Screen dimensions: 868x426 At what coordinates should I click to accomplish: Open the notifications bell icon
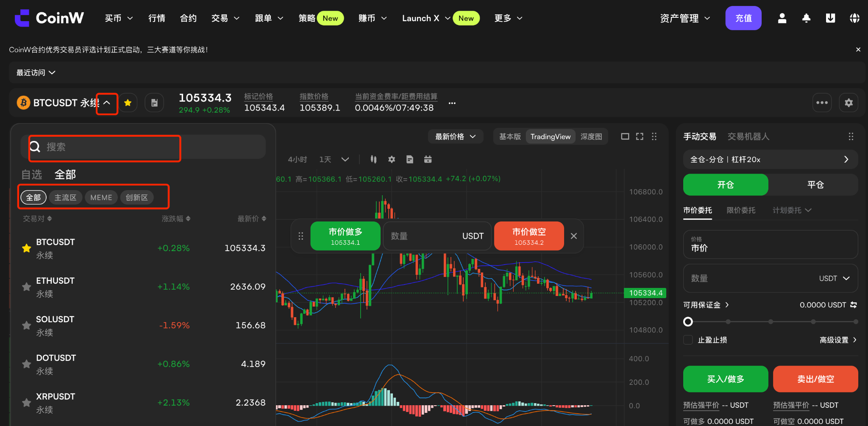pyautogui.click(x=806, y=18)
